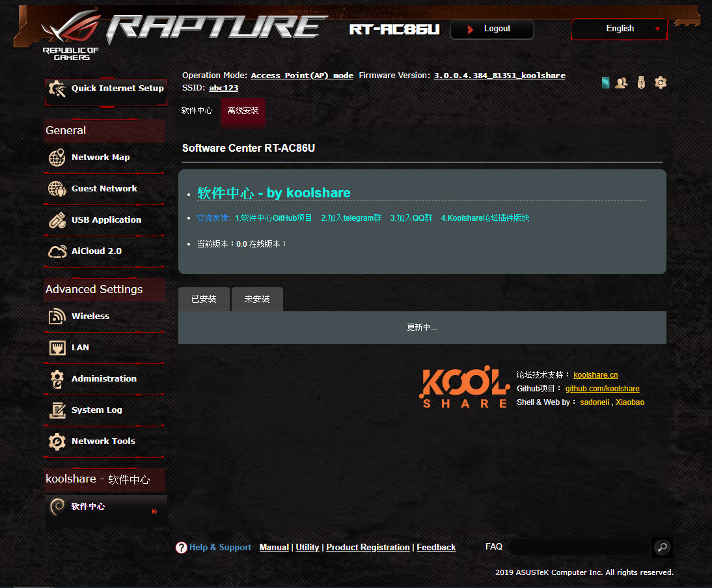Click the USB device status icon
This screenshot has width=712, height=588.
tap(641, 83)
